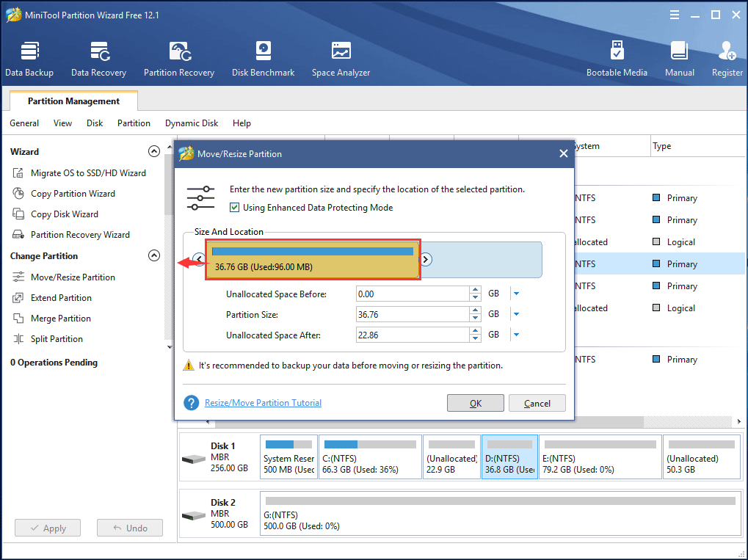This screenshot has width=748, height=560.
Task: Start the Disk Benchmark tool
Action: click(x=263, y=59)
